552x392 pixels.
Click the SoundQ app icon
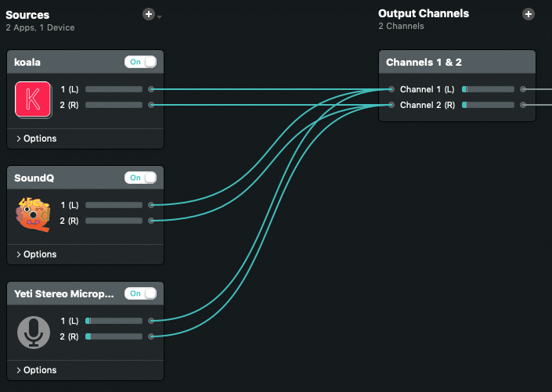pyautogui.click(x=33, y=214)
